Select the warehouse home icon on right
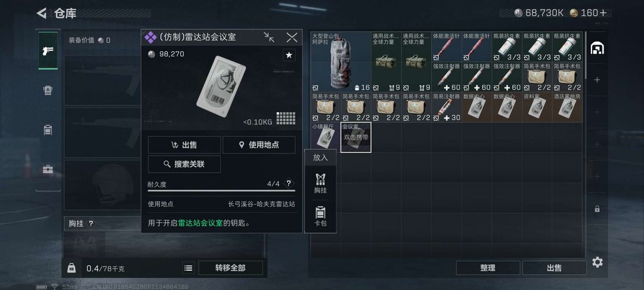 point(597,48)
